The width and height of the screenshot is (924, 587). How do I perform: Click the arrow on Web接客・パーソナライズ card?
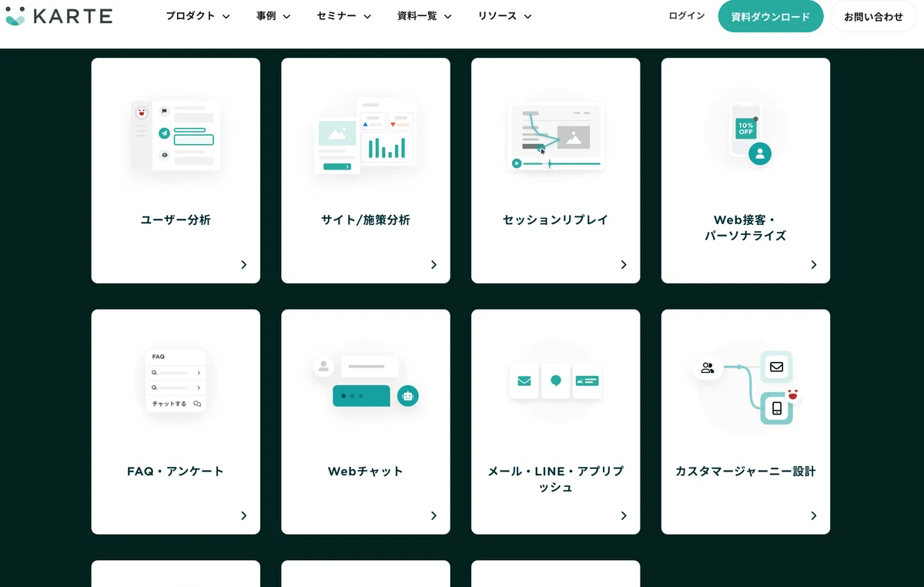814,265
